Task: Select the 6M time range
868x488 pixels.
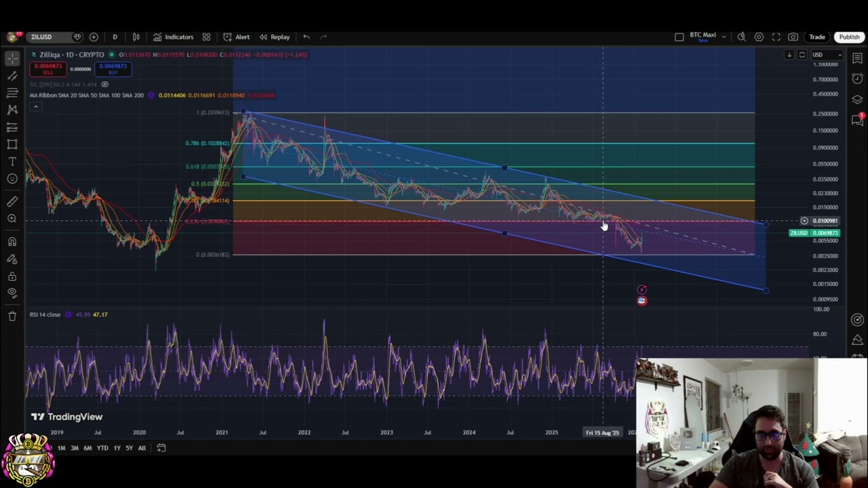Action: [87, 448]
